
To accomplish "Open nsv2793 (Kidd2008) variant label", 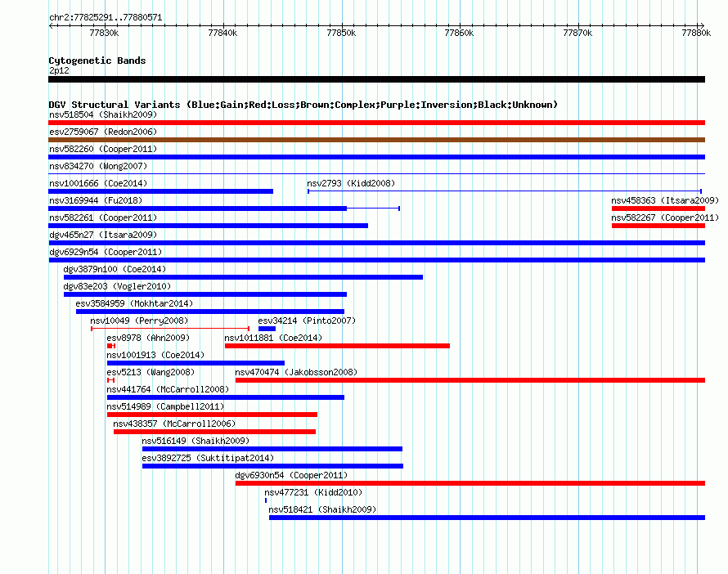I will (x=351, y=183).
